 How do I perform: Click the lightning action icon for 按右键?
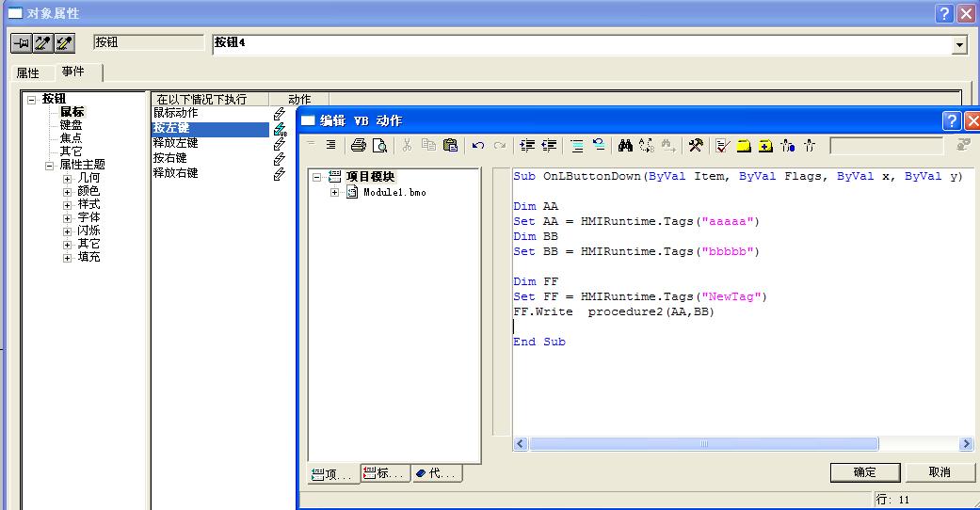pyautogui.click(x=280, y=159)
